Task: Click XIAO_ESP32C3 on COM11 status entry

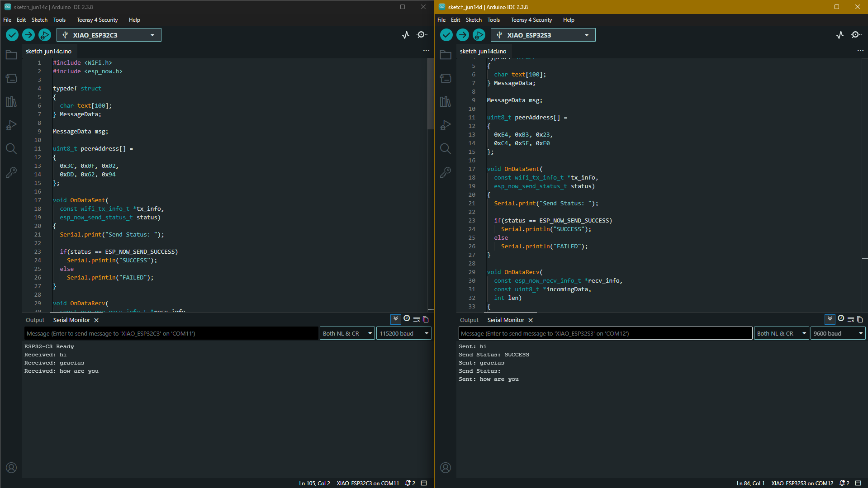Action: tap(368, 483)
